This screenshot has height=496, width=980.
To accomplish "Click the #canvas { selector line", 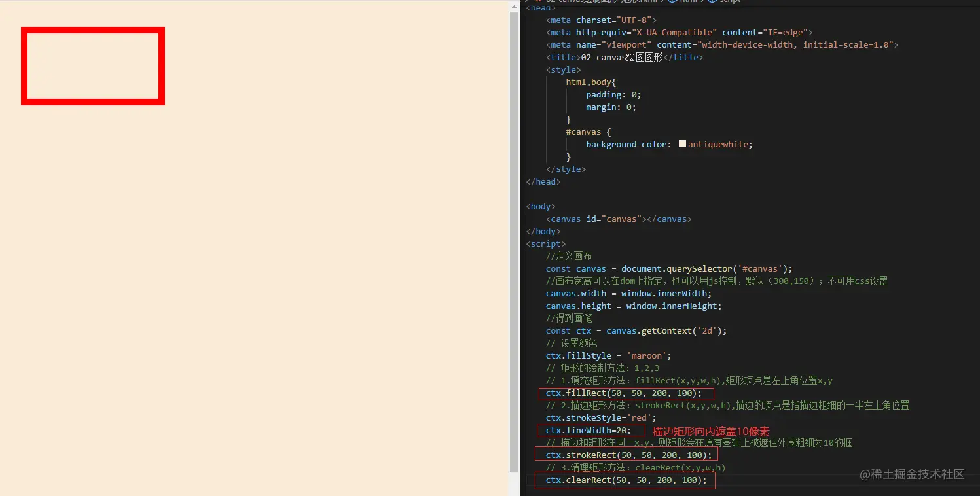I will 589,132.
